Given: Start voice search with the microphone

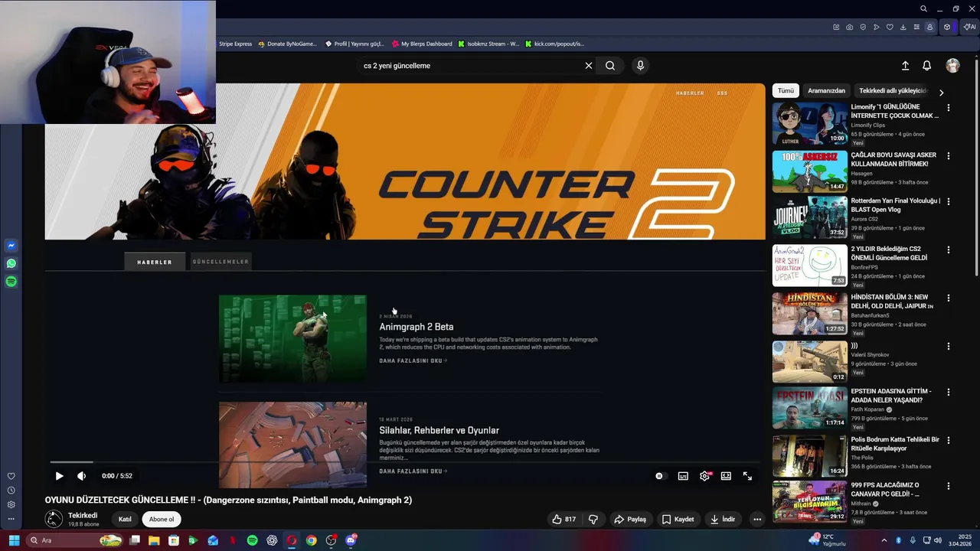Looking at the screenshot, I should point(640,66).
